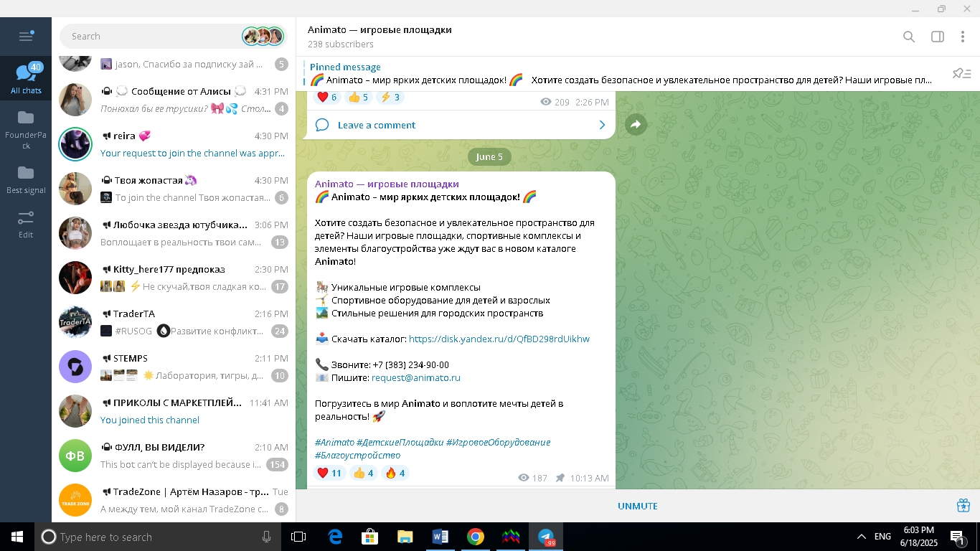Open File Explorer from the taskbar
Screen dimensions: 980x551
[405, 537]
